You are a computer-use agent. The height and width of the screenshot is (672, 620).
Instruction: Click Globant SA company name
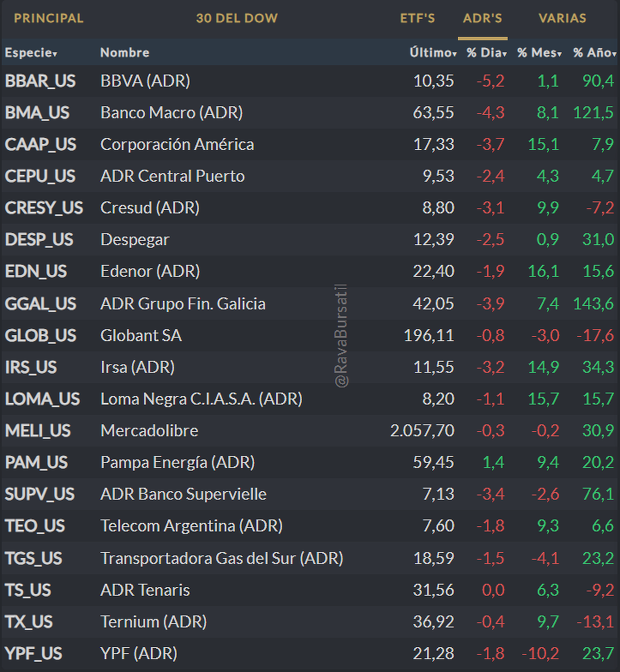pos(141,336)
